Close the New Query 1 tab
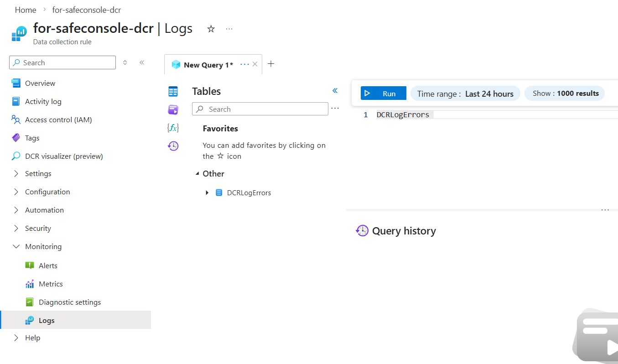This screenshot has height=364, width=618. tap(255, 64)
